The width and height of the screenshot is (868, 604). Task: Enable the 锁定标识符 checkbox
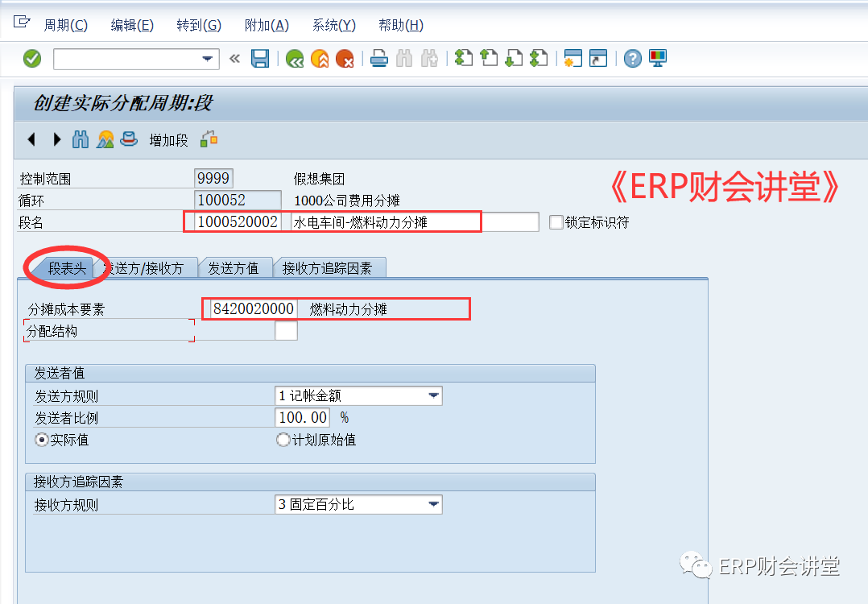pos(556,222)
